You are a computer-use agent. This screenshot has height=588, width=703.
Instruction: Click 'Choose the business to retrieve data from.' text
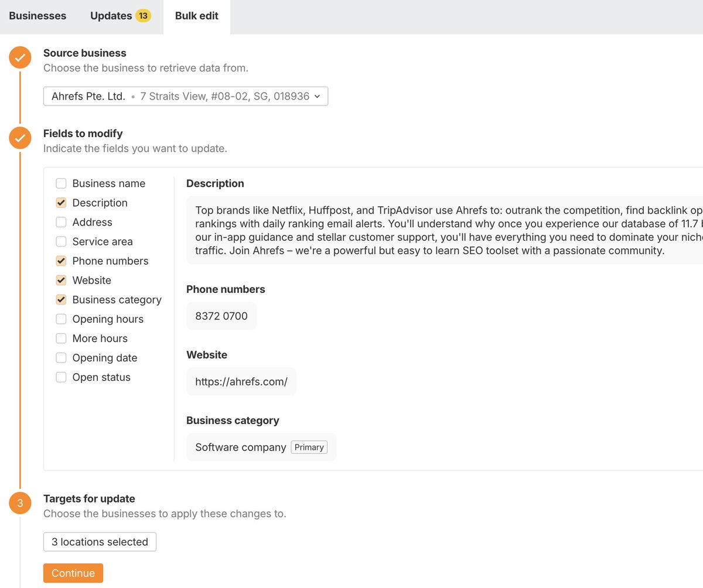pos(146,68)
